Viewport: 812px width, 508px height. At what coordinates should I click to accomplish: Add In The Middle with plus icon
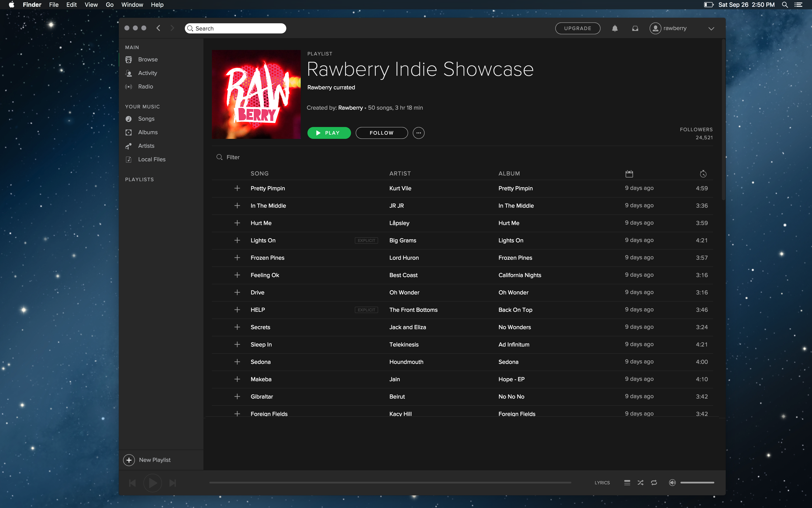(x=237, y=206)
